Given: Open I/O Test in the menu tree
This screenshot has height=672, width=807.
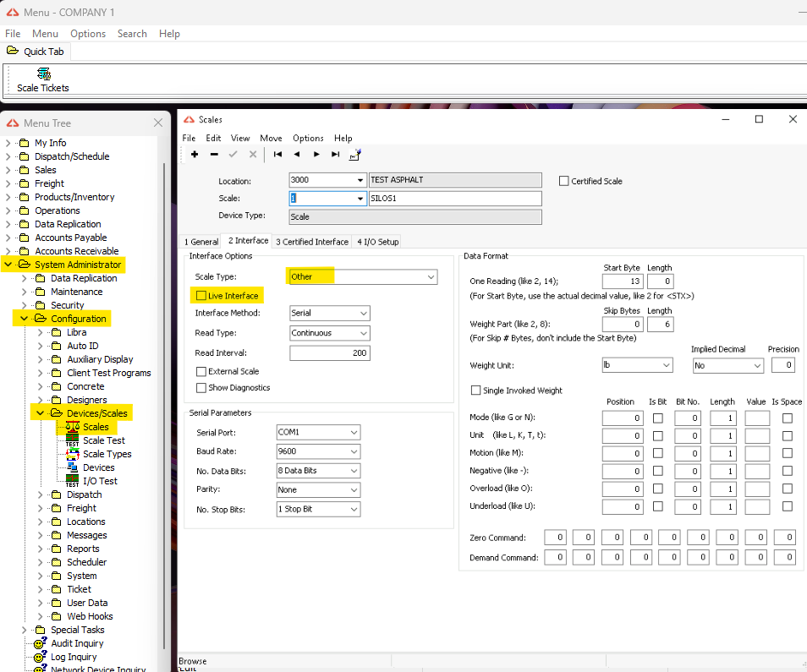Looking at the screenshot, I should coord(101,481).
